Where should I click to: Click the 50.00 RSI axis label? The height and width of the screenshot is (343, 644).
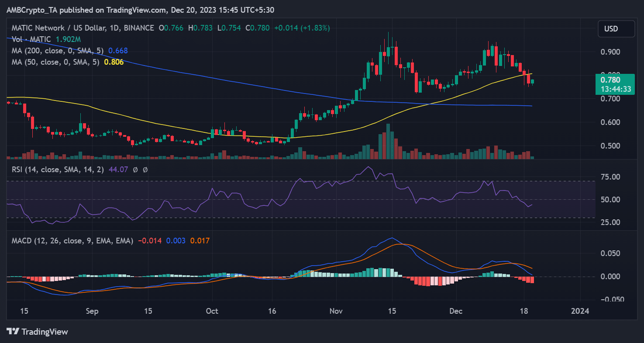pos(610,200)
